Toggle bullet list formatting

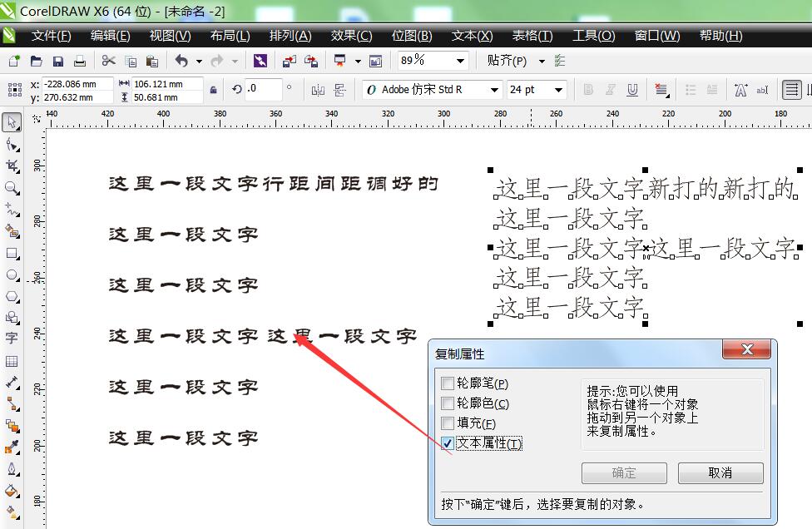(691, 90)
